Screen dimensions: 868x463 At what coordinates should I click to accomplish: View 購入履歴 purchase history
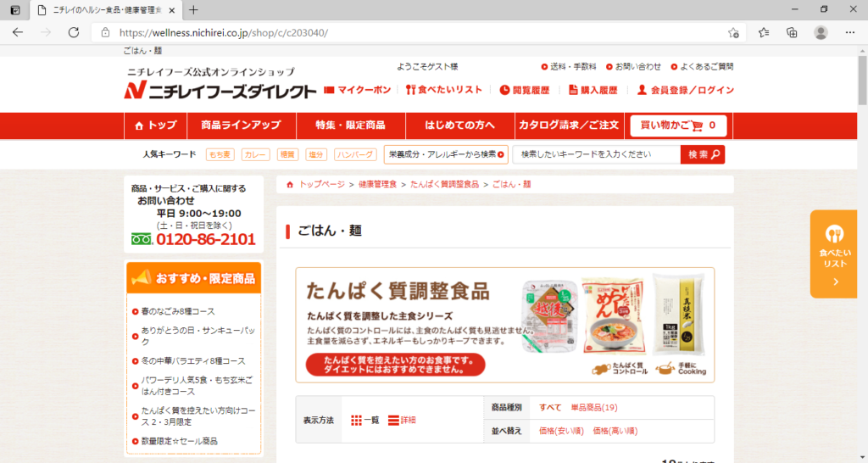(593, 90)
